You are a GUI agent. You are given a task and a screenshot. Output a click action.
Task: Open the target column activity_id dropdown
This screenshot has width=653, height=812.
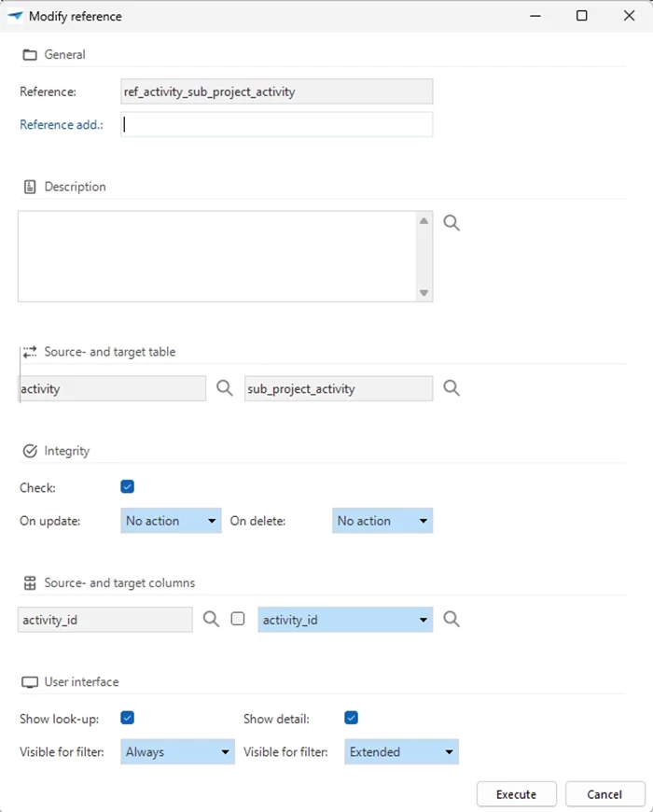[345, 619]
